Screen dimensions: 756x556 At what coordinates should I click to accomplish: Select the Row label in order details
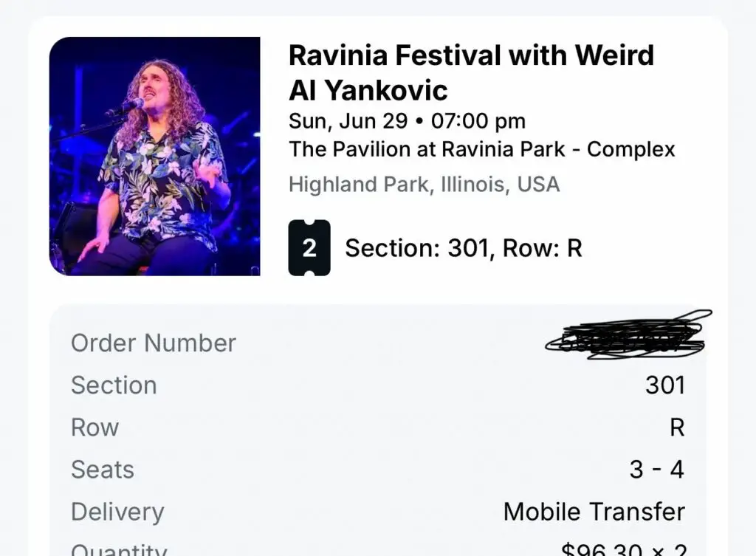pyautogui.click(x=94, y=428)
